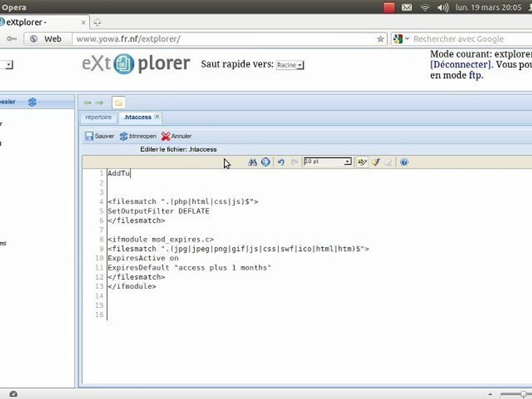Open the search binoculars tool in editor

click(x=252, y=162)
